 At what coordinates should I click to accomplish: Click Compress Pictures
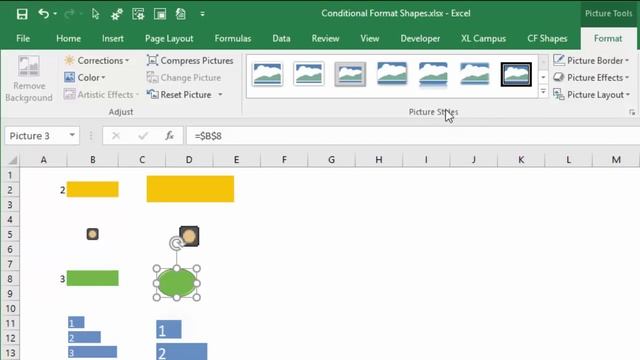click(190, 60)
